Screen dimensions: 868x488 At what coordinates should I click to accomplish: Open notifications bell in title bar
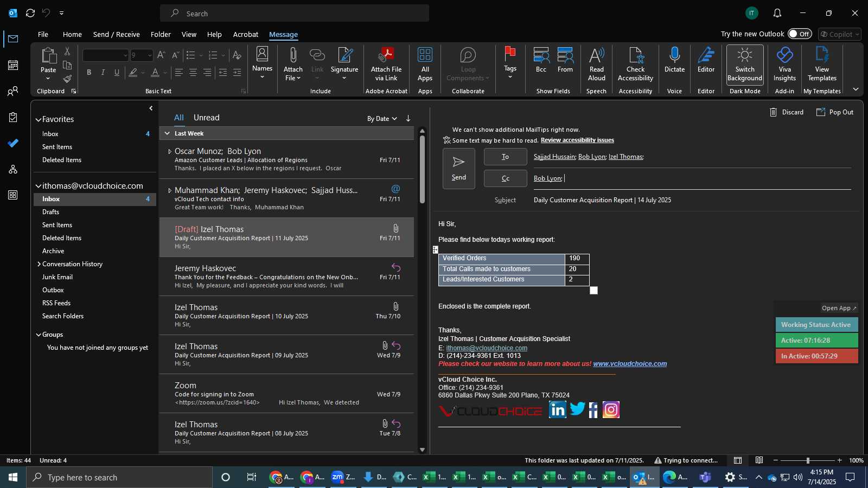[777, 13]
